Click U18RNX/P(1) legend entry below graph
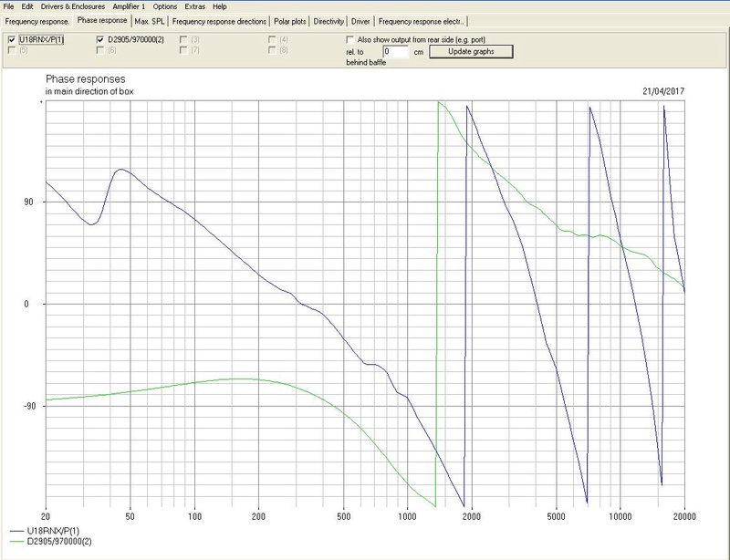Screen dimensions: 730x560 click(x=53, y=531)
